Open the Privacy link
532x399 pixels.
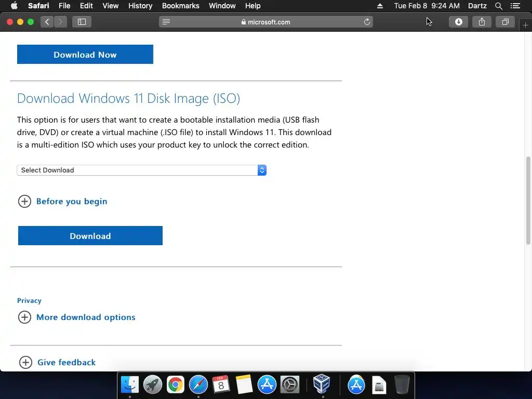pos(29,300)
